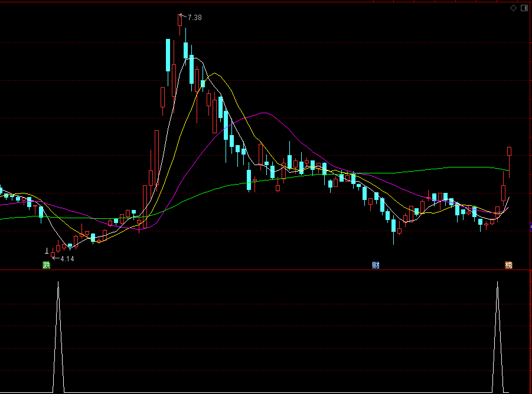This screenshot has height=394, width=532.
Task: Click the green 跌 event marker
Action: 47,265
